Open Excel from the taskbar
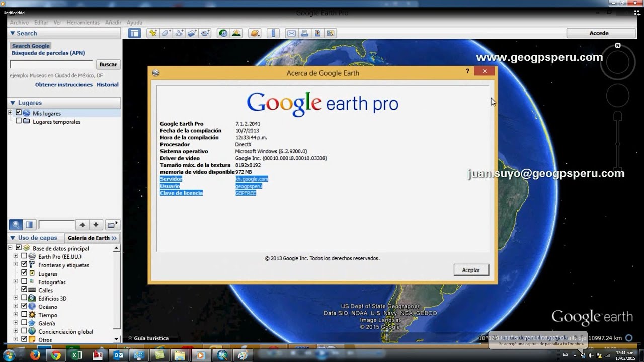644x362 pixels. point(77,355)
